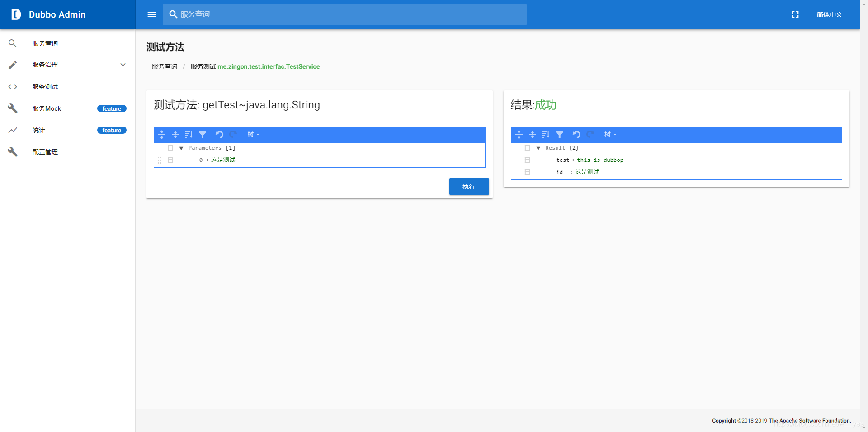Focus the 服务查询 search input field
Viewport: 868px width, 432px height.
pos(344,14)
